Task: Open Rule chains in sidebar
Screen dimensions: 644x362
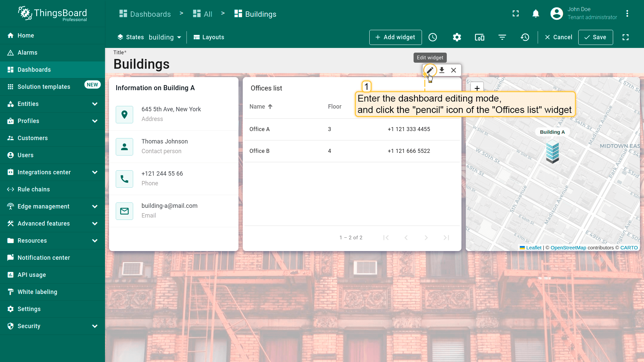Action: click(x=34, y=189)
